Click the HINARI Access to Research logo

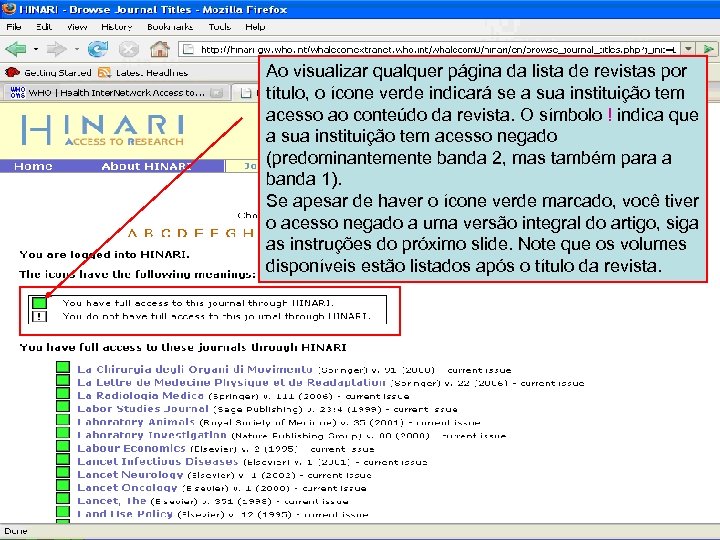click(x=103, y=130)
